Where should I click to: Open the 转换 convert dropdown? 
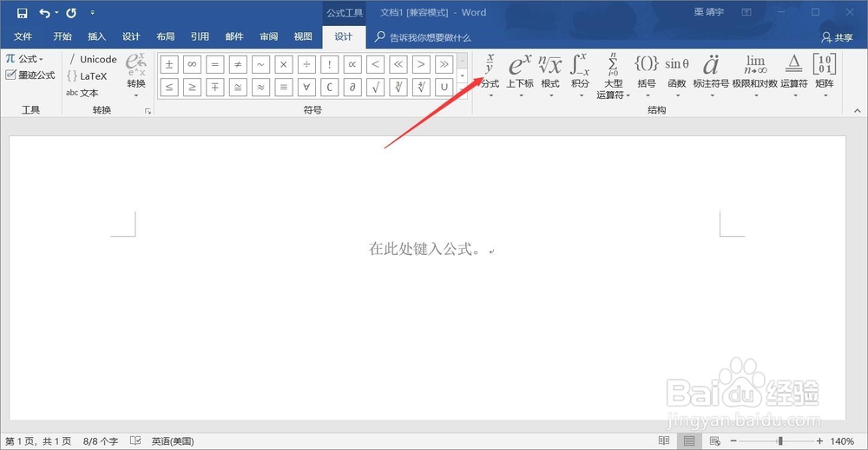[x=136, y=75]
